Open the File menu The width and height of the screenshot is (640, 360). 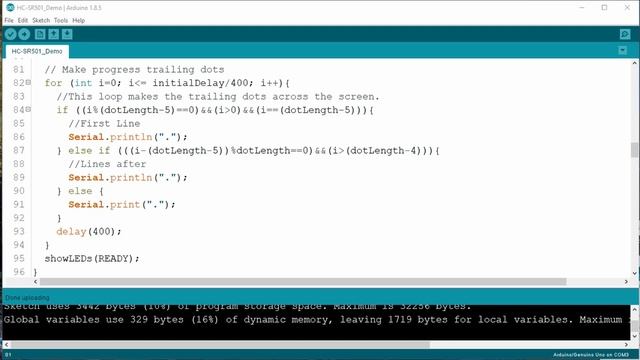[x=9, y=20]
